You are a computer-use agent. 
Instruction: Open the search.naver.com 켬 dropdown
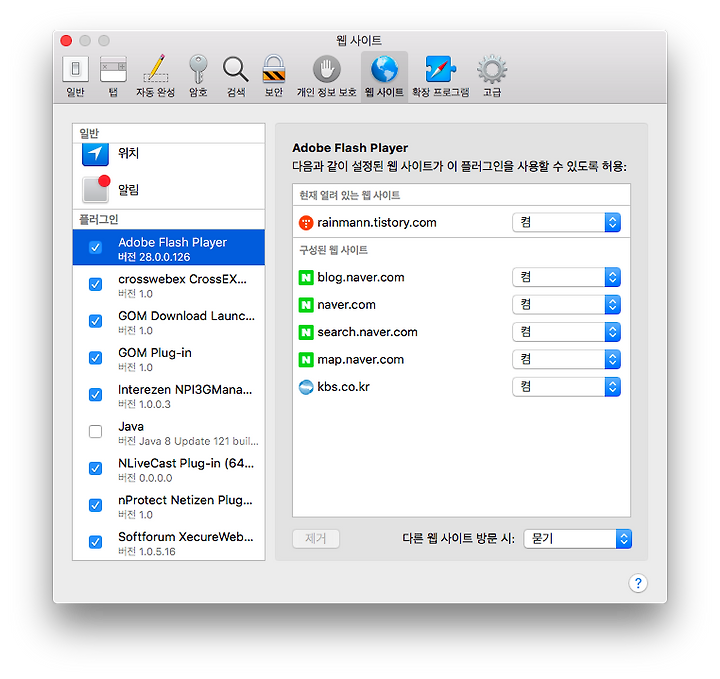pyautogui.click(x=566, y=332)
